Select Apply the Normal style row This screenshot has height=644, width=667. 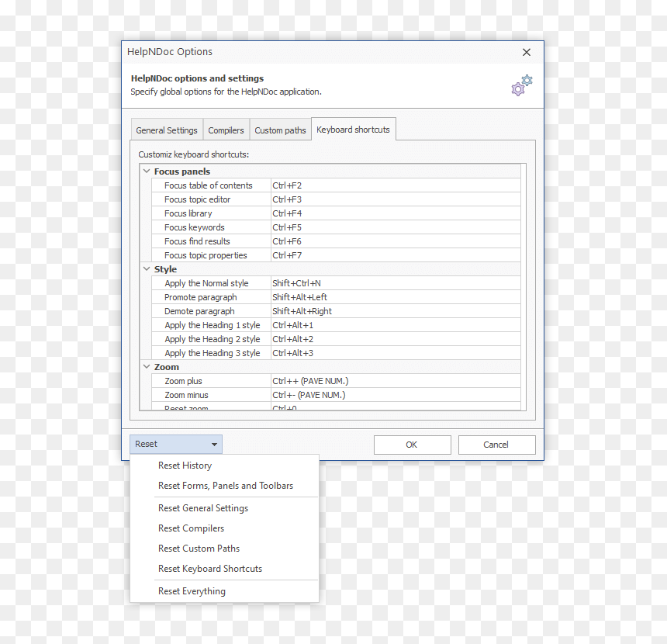(x=336, y=283)
